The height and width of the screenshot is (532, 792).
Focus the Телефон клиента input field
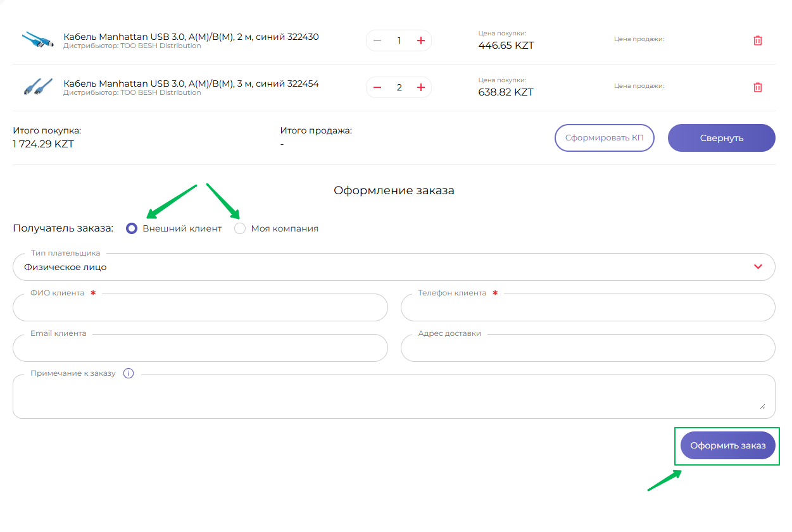pyautogui.click(x=588, y=309)
